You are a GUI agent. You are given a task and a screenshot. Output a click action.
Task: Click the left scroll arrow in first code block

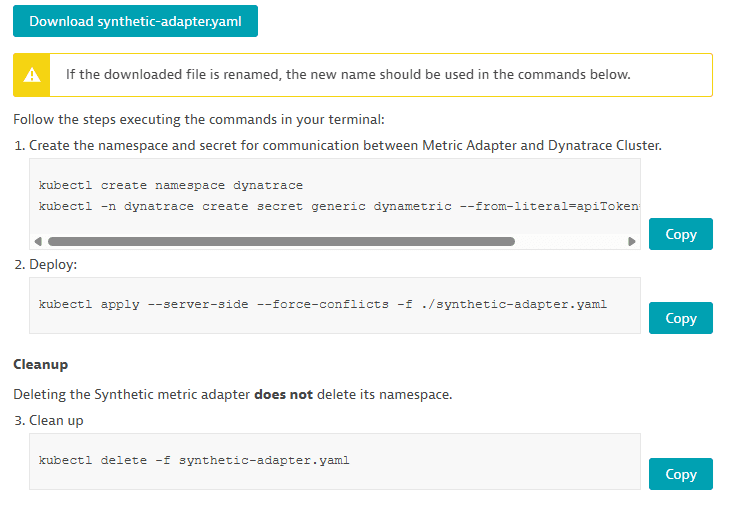(x=38, y=241)
